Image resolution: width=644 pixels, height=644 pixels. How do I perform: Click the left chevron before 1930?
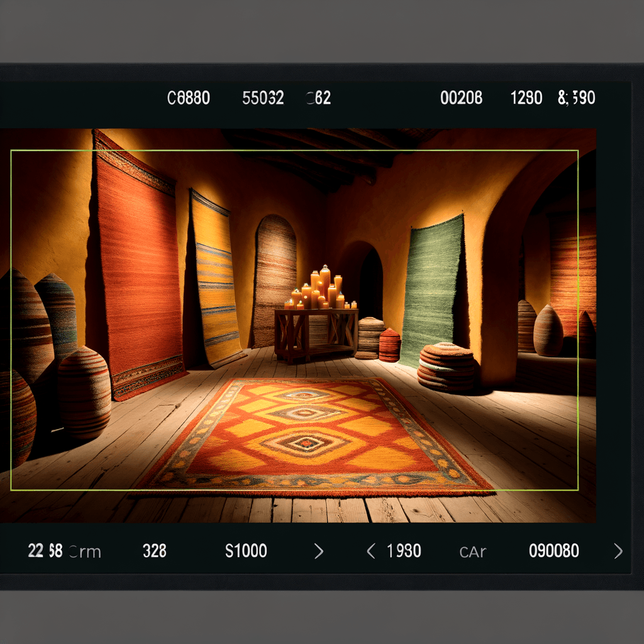(371, 552)
